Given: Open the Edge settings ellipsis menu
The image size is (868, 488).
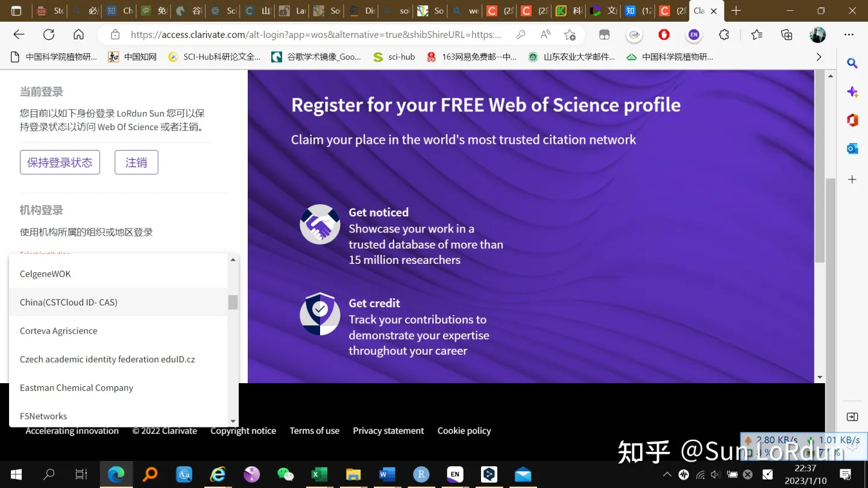Looking at the screenshot, I should [x=848, y=34].
